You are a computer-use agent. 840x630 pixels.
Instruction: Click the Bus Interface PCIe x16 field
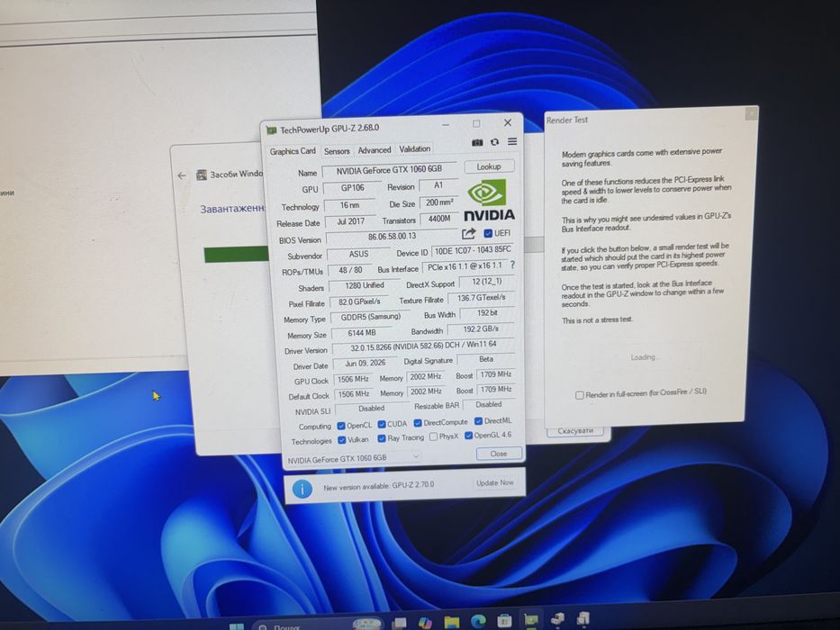click(465, 266)
